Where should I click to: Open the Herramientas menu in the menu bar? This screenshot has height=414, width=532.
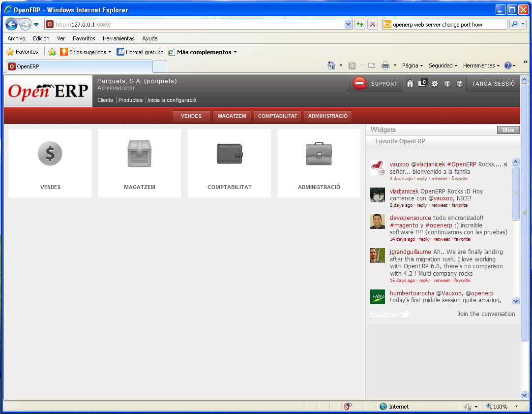(118, 38)
